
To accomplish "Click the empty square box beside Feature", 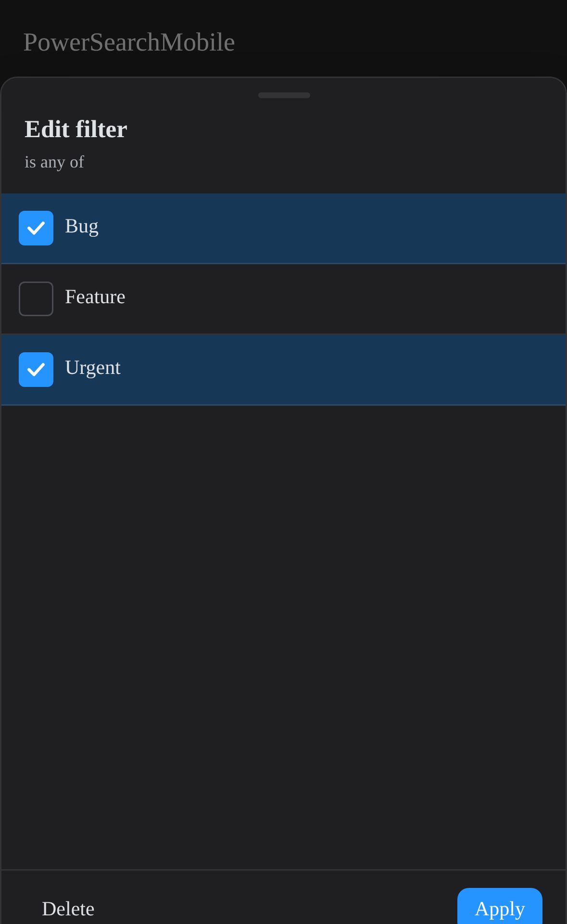I will (36, 299).
